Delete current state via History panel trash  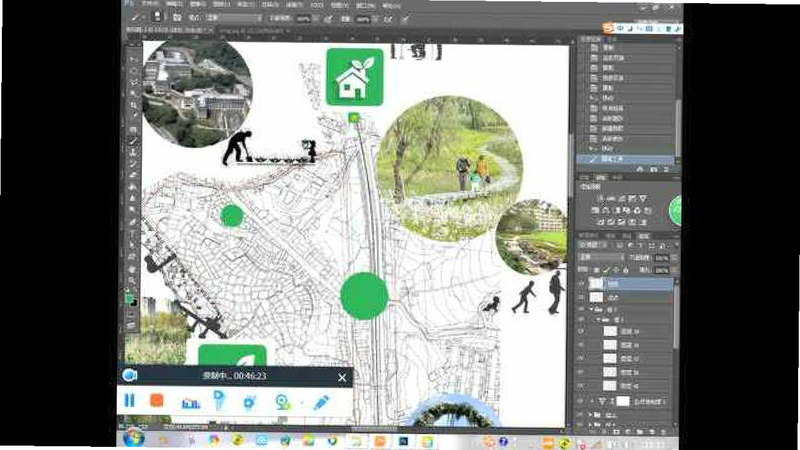point(666,169)
